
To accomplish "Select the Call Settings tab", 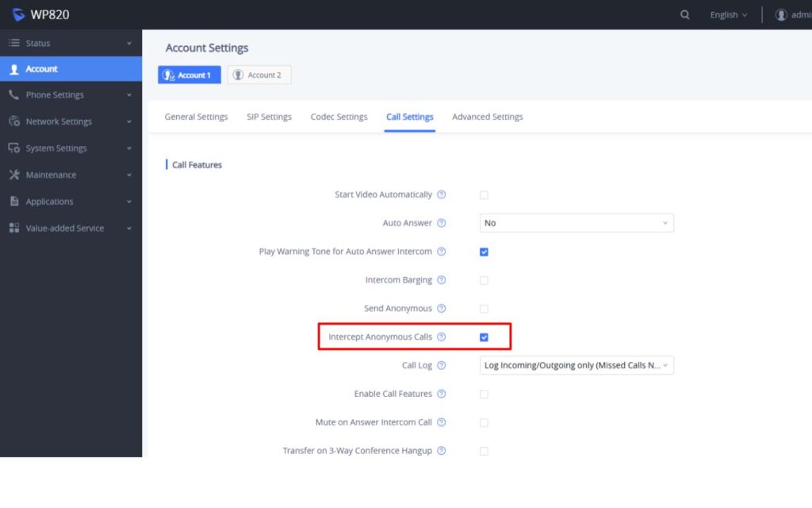I will tap(410, 117).
